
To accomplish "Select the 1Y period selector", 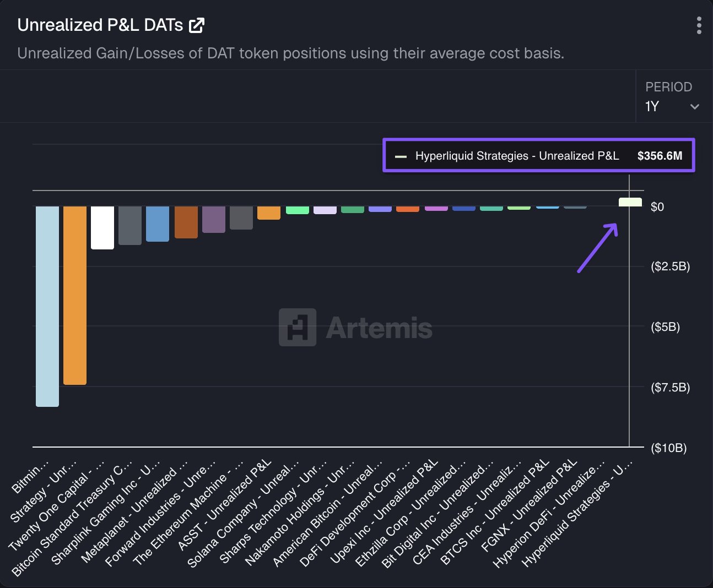I will pos(652,106).
